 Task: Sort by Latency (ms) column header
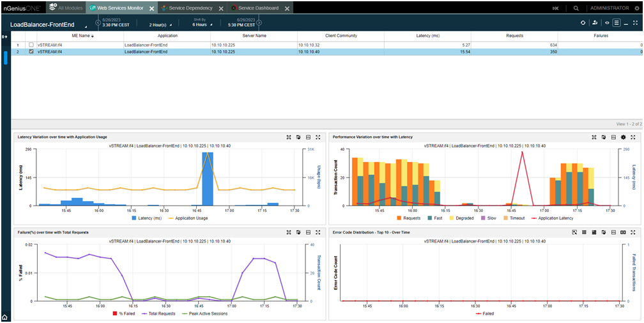click(427, 36)
